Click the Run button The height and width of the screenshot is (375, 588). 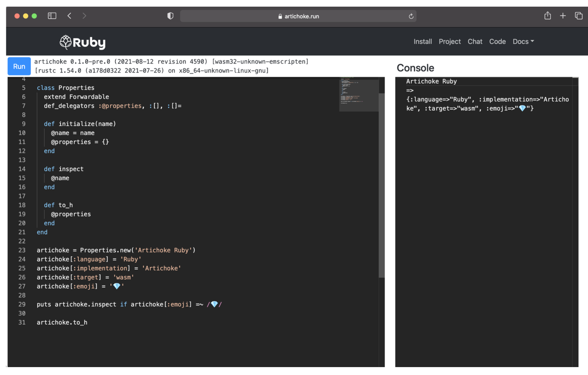point(19,66)
